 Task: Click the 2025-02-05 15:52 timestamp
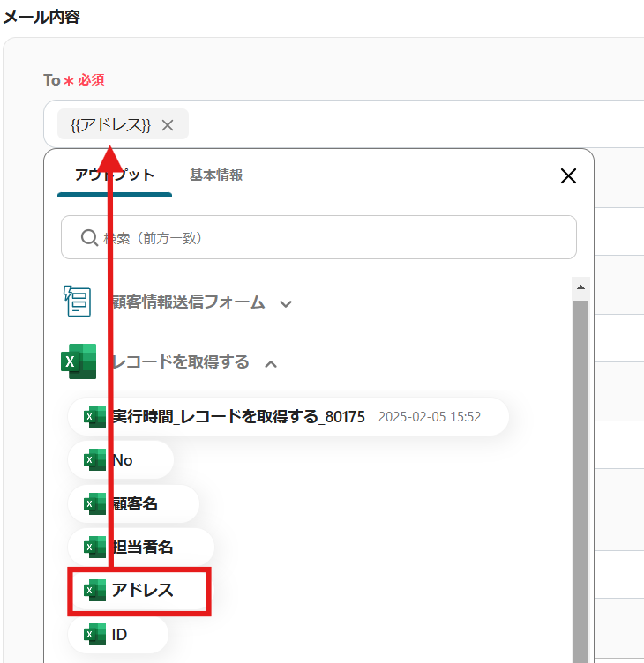click(430, 417)
